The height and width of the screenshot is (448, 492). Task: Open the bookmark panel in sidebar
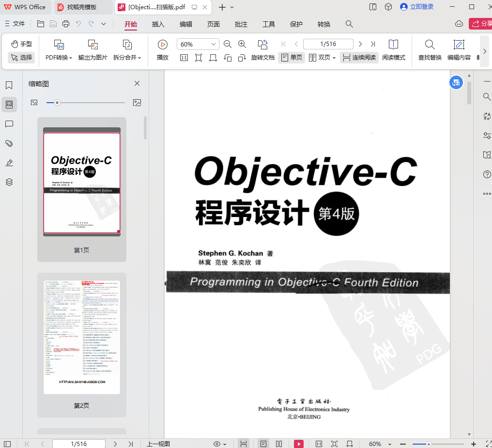click(x=9, y=85)
